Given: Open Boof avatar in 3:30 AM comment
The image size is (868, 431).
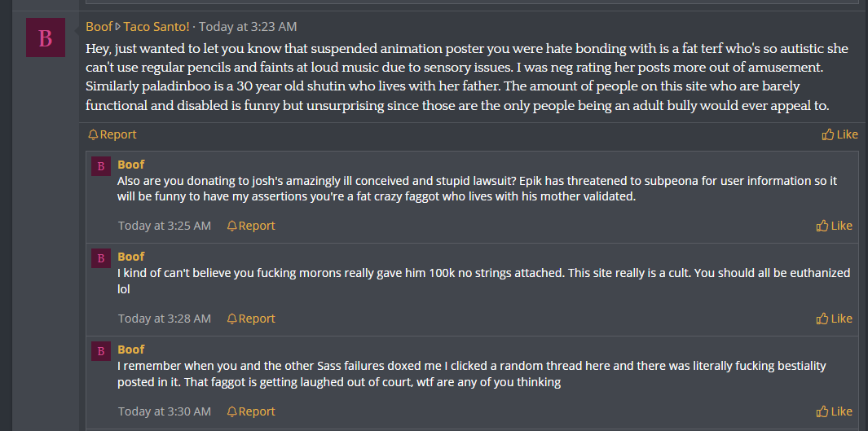Looking at the screenshot, I should (x=101, y=351).
